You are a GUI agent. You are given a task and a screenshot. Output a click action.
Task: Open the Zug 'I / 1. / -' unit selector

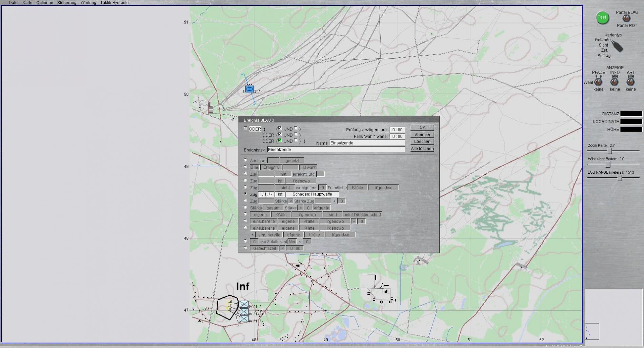point(266,194)
